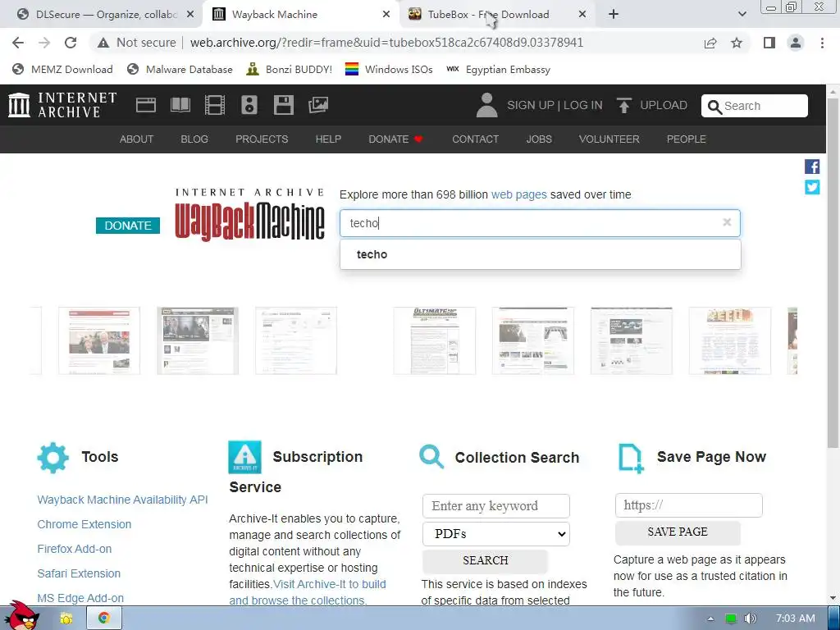Viewport: 840px width, 630px height.
Task: Open Chrome from the taskbar
Action: tap(104, 619)
